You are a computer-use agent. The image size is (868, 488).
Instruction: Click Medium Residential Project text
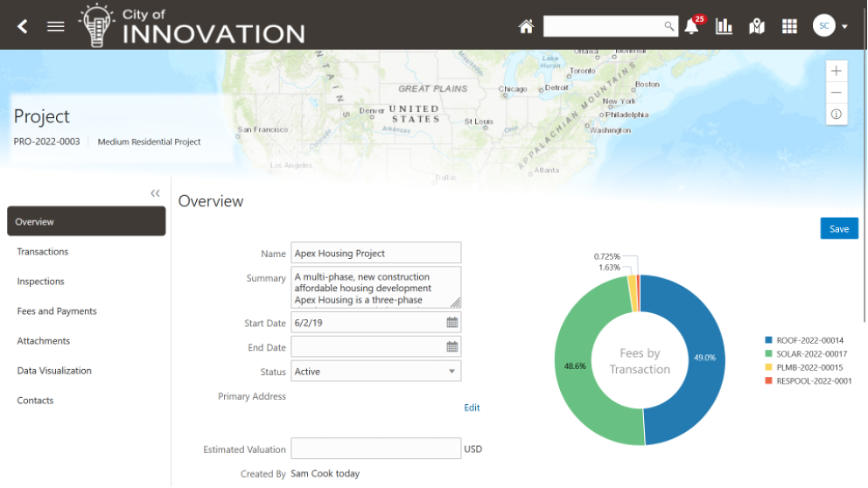149,142
